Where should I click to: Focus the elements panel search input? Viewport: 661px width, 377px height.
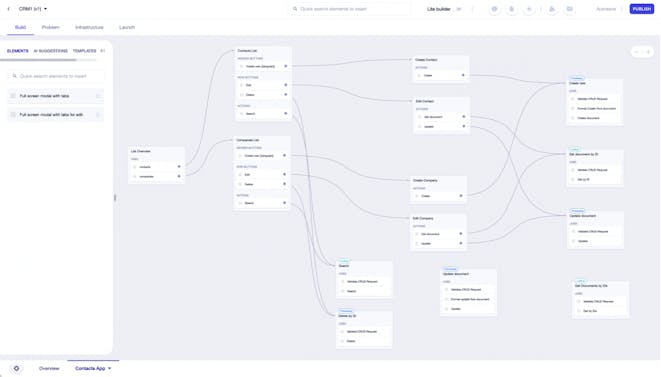tap(56, 76)
